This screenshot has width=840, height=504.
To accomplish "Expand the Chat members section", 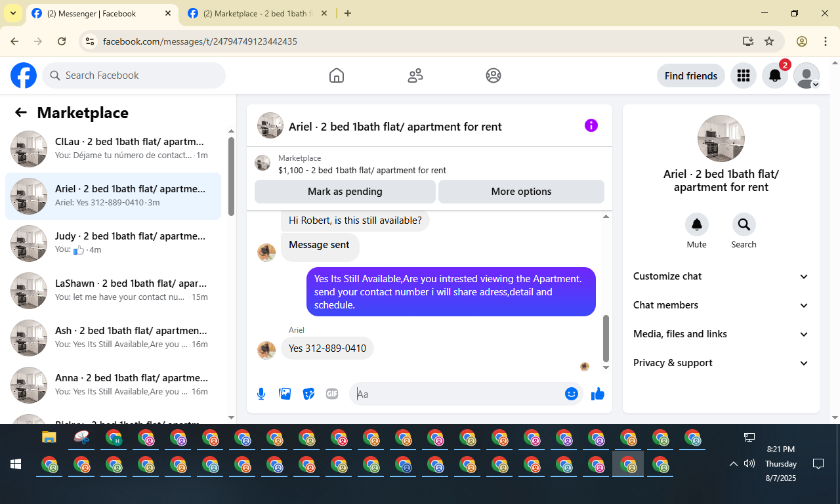I will tap(721, 305).
